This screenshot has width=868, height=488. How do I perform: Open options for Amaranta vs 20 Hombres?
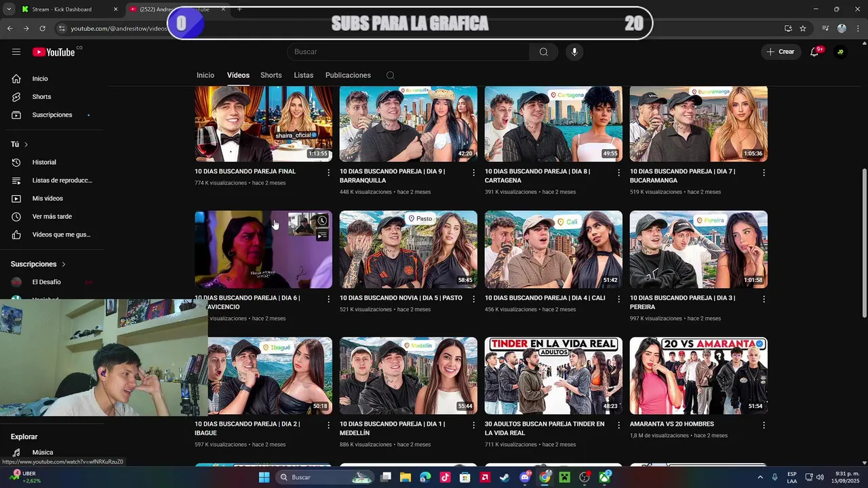click(764, 425)
